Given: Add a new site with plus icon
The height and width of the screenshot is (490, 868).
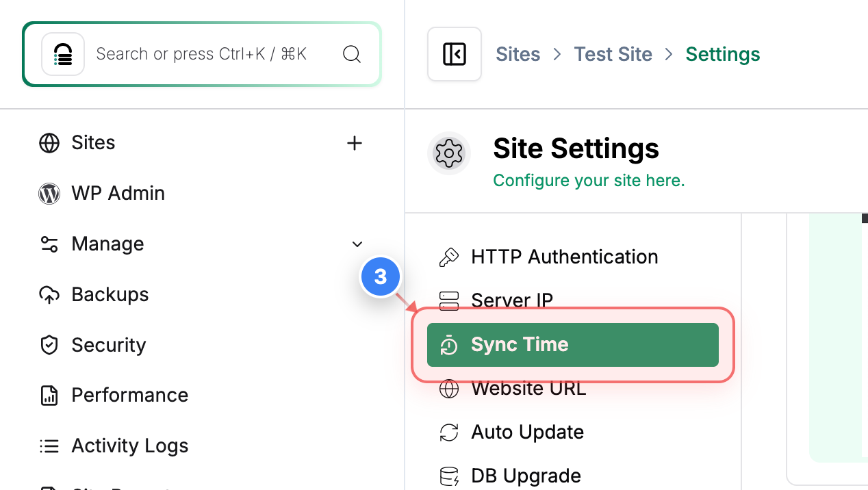Looking at the screenshot, I should 355,143.
